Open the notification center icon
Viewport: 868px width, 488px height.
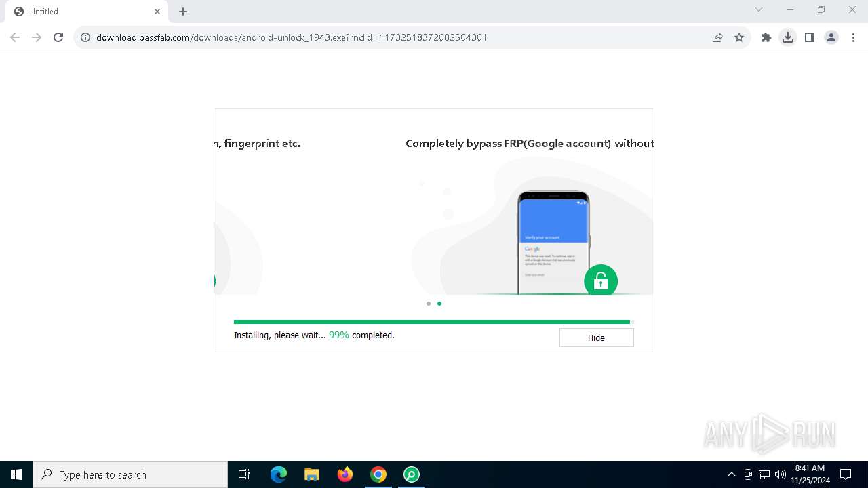point(846,474)
